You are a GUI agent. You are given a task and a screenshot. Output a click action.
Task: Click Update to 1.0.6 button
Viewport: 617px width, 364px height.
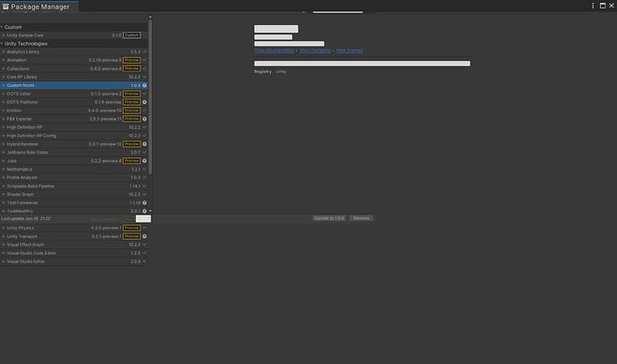(329, 218)
